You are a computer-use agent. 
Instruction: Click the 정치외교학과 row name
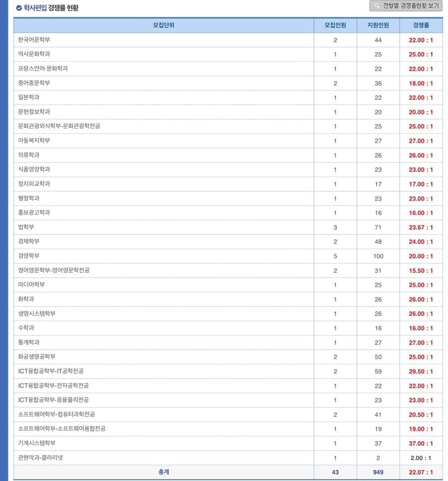pos(34,184)
